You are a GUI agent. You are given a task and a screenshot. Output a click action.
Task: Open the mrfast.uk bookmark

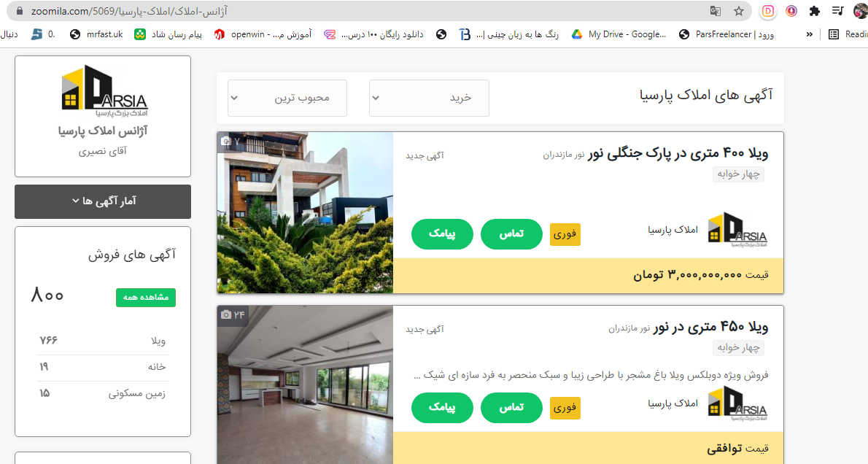point(96,34)
